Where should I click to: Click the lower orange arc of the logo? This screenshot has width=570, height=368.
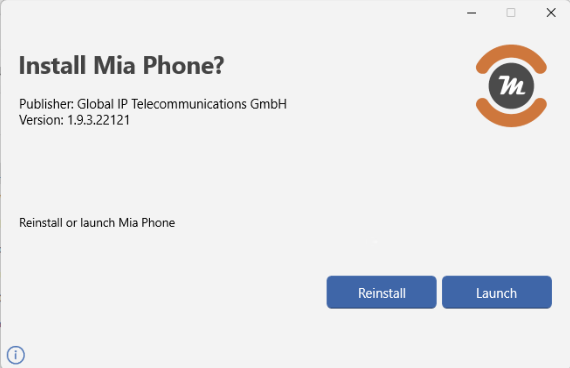pos(511,113)
